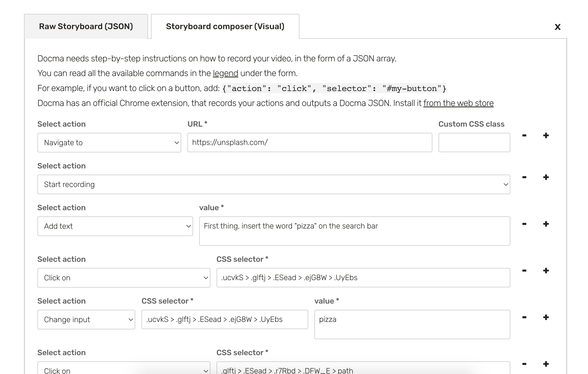Add a step after the Add text row
The height and width of the screenshot is (374, 588).
[546, 224]
